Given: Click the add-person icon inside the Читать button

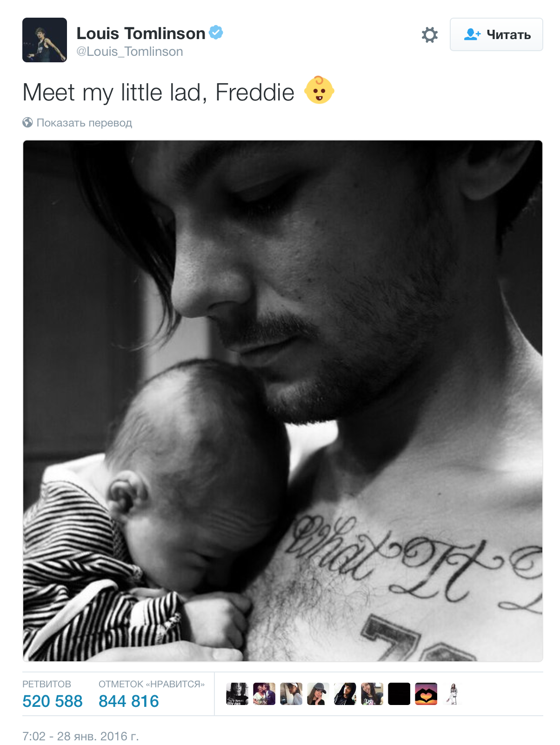Looking at the screenshot, I should 472,34.
